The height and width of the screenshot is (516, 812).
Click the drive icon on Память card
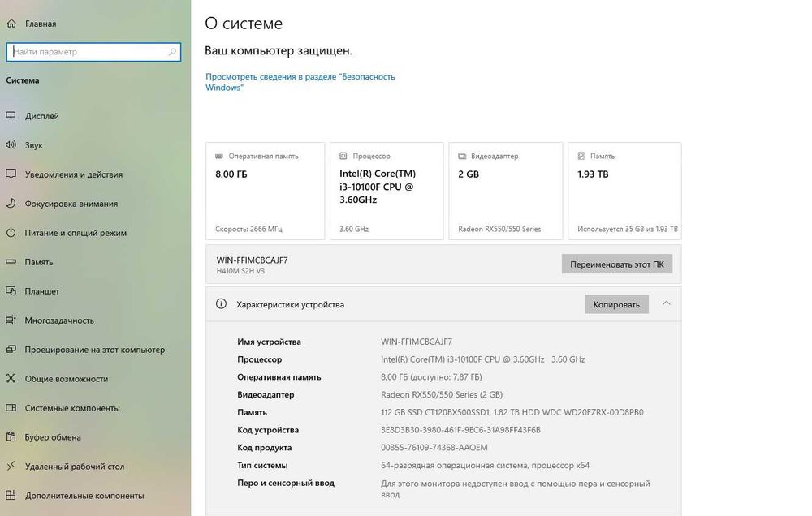pos(581,156)
